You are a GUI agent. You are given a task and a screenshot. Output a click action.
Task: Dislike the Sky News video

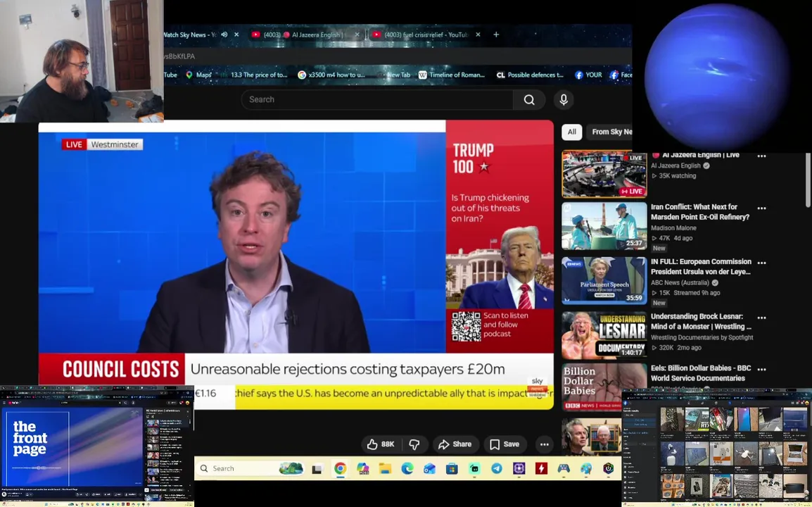(414, 444)
